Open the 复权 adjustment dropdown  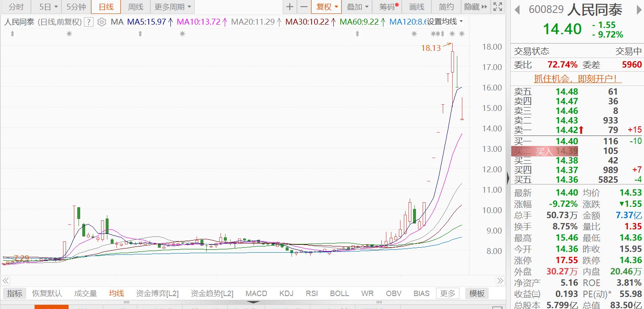coord(326,7)
